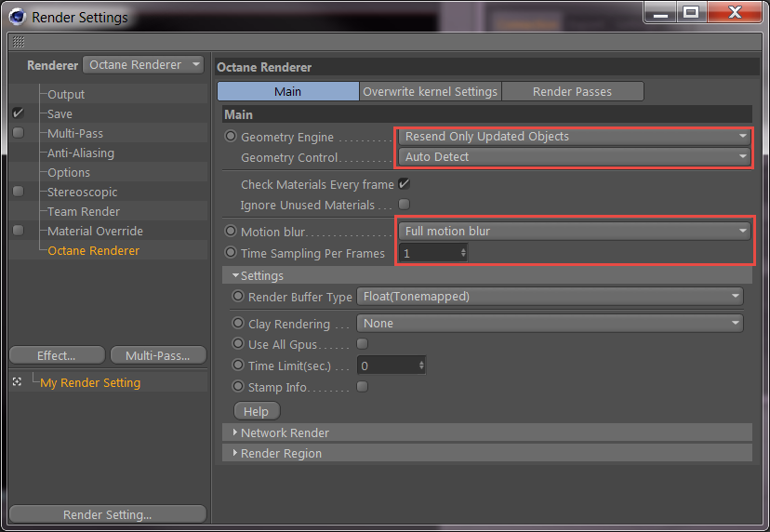Toggle the Use All Gpus animation dot

point(238,343)
